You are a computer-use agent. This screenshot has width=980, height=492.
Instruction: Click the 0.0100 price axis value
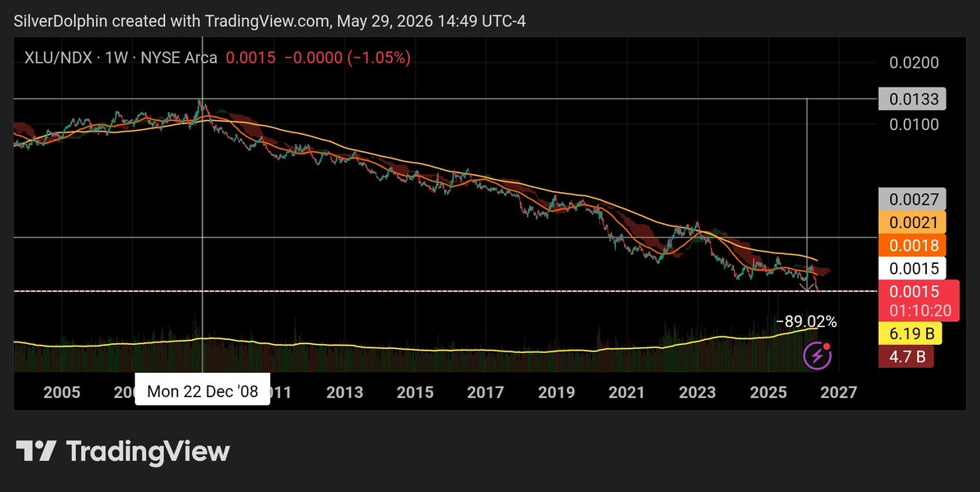(915, 124)
